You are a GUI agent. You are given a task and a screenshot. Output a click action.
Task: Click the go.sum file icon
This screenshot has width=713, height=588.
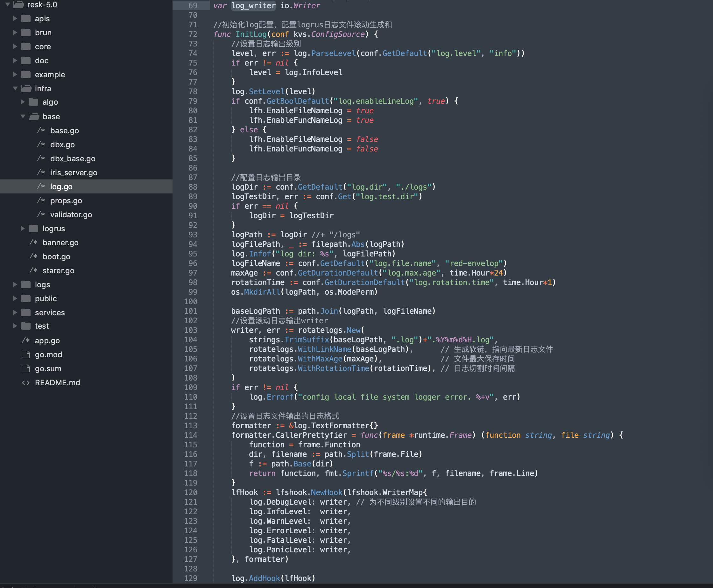coord(26,368)
